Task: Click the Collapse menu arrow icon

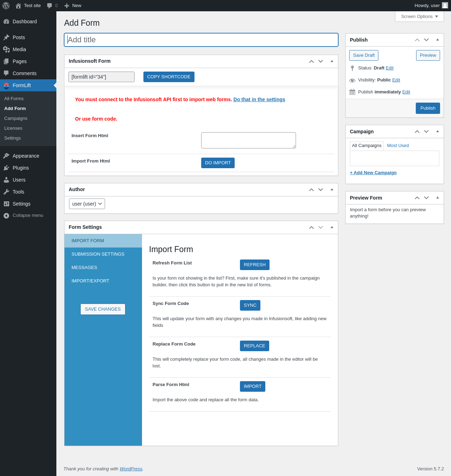Action: 6,215
